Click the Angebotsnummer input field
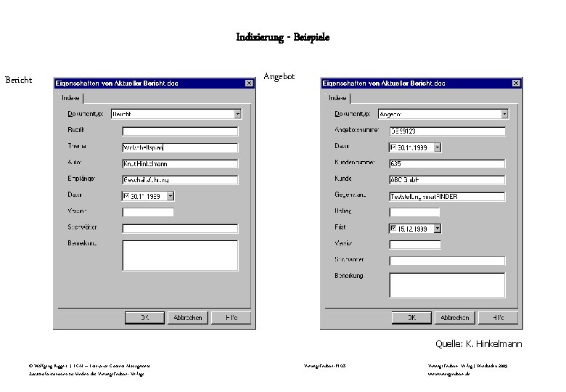566x392 pixels. click(447, 131)
